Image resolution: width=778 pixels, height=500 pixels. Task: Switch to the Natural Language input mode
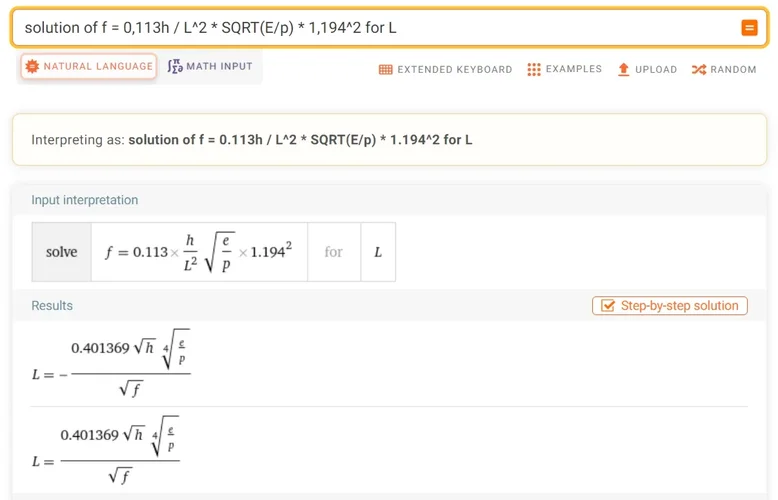pos(98,67)
